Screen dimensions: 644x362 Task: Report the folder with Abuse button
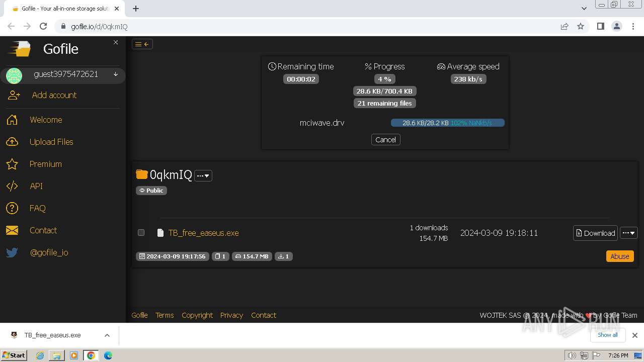click(620, 256)
